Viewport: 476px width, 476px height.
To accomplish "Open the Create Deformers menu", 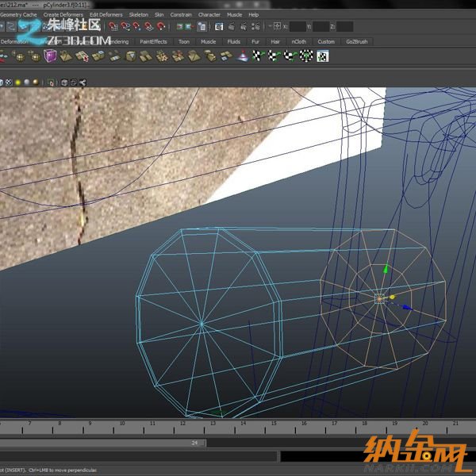I will 63,14.
